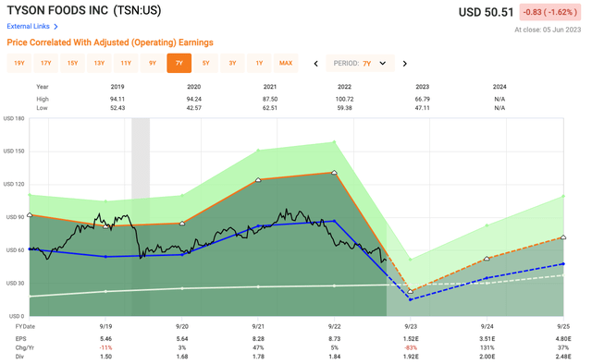This screenshot has height=364, width=592.
Task: Select the active 7Y range button
Action: [x=179, y=63]
